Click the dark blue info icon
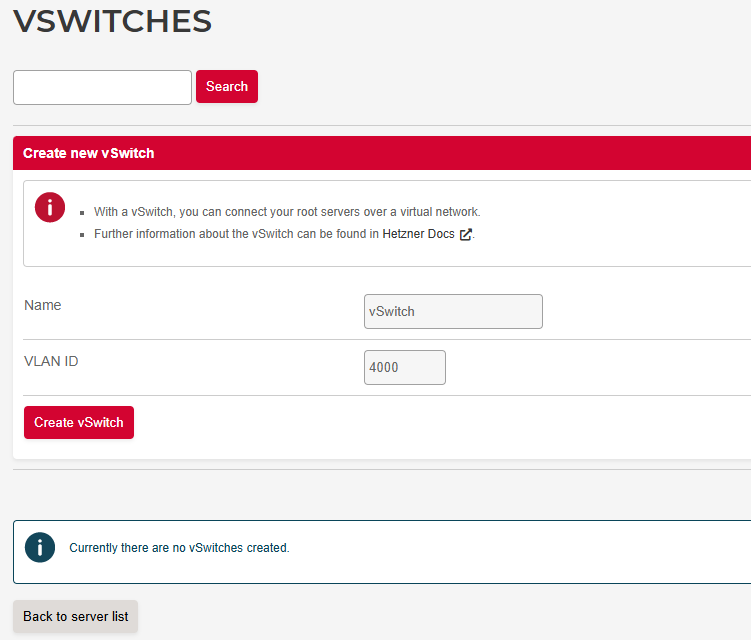Screen dimensions: 751x640 (x=40, y=547)
